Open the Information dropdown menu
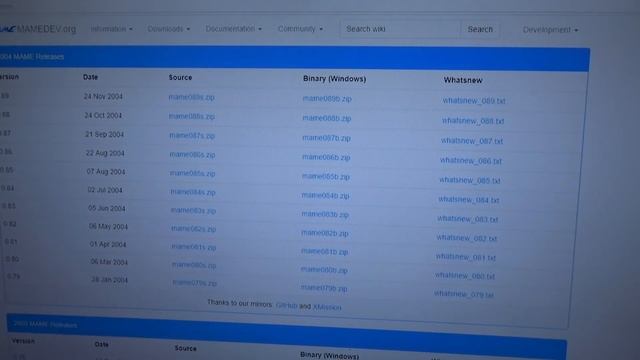 [x=111, y=29]
